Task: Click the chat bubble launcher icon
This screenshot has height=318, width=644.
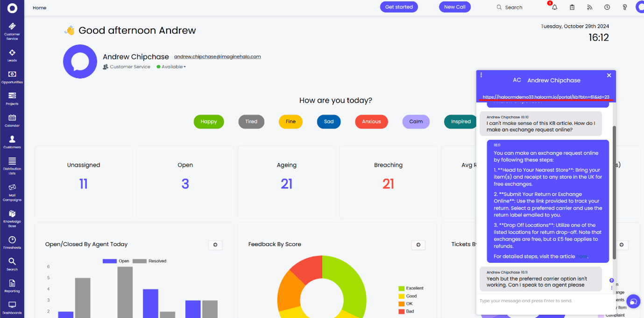Action: click(633, 302)
